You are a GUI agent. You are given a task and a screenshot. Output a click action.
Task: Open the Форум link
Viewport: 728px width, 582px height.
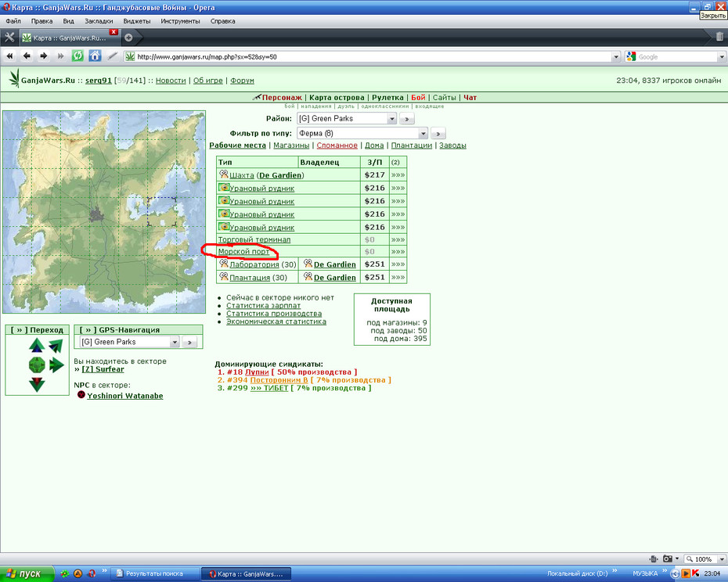[x=242, y=81]
